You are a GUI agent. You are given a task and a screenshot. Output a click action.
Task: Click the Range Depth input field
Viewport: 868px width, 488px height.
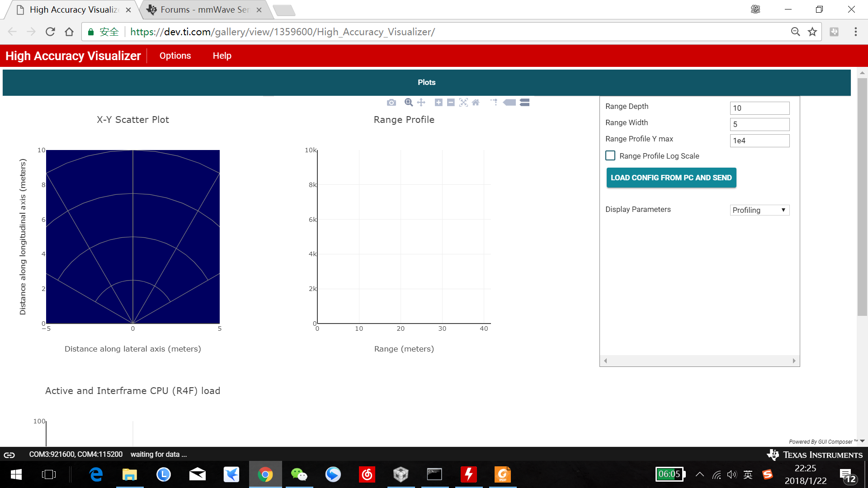click(759, 108)
